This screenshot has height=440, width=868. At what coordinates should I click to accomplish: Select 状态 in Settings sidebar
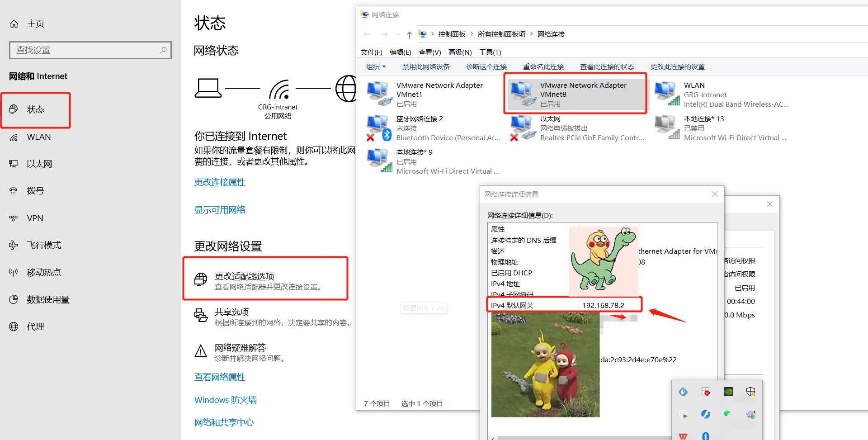35,109
